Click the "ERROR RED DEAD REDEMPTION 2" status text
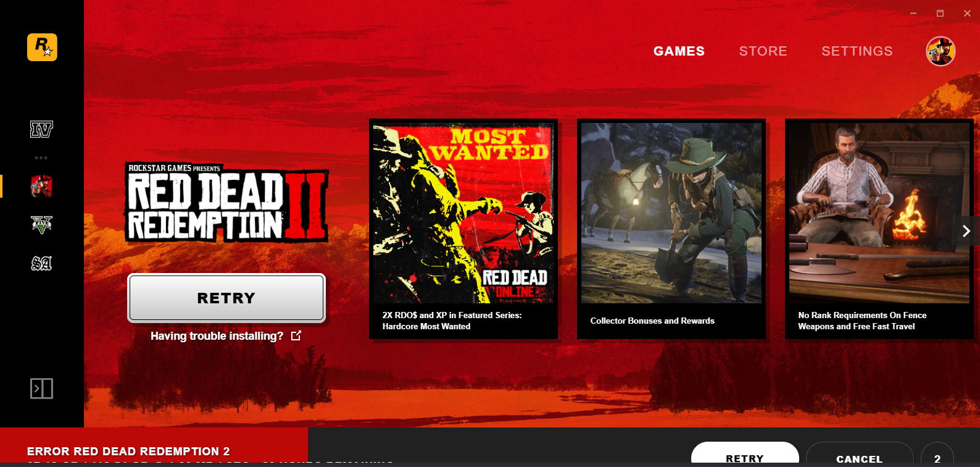This screenshot has height=467, width=980. 128,452
